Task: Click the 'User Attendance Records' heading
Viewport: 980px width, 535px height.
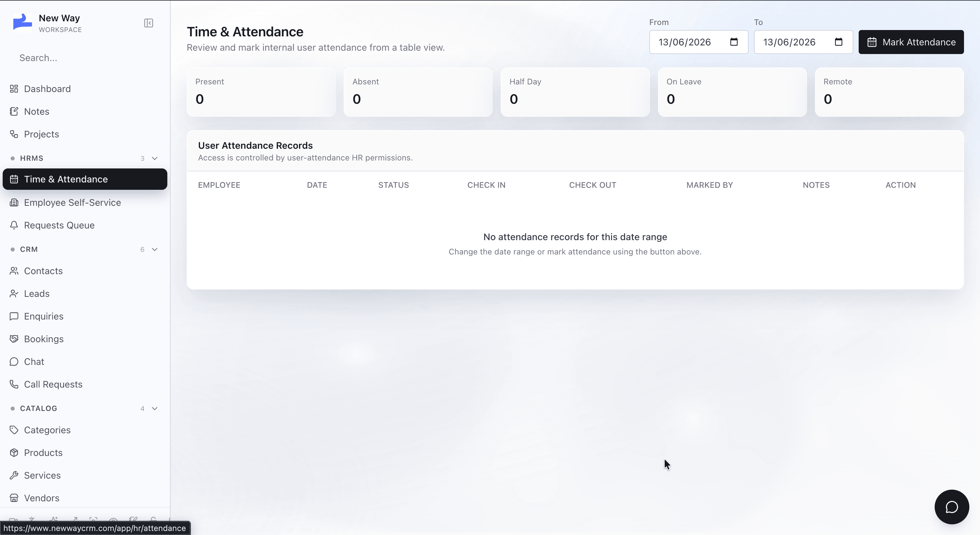Action: [x=255, y=145]
